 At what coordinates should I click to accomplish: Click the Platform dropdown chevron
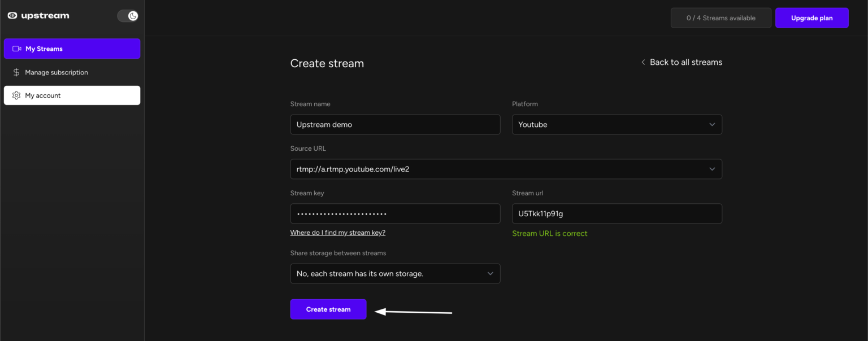pos(712,124)
